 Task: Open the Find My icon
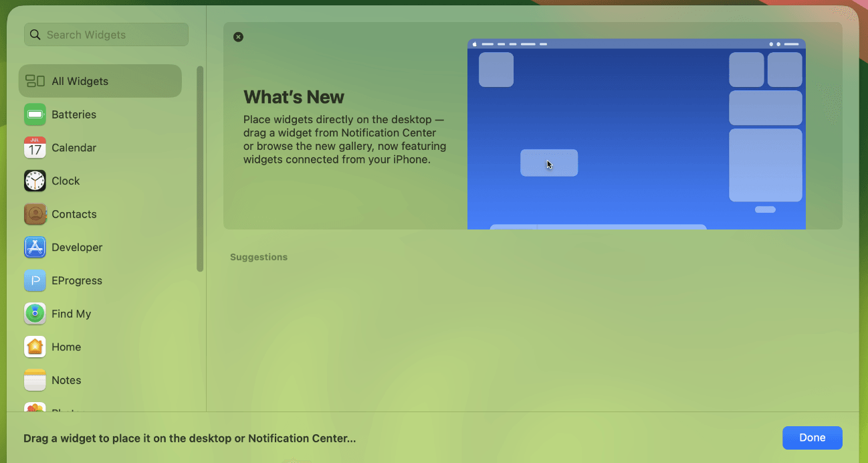click(35, 314)
